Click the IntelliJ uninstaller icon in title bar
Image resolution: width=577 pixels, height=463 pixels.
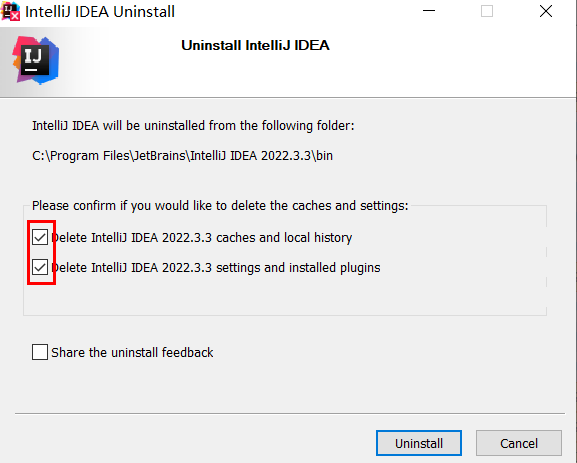click(x=11, y=11)
